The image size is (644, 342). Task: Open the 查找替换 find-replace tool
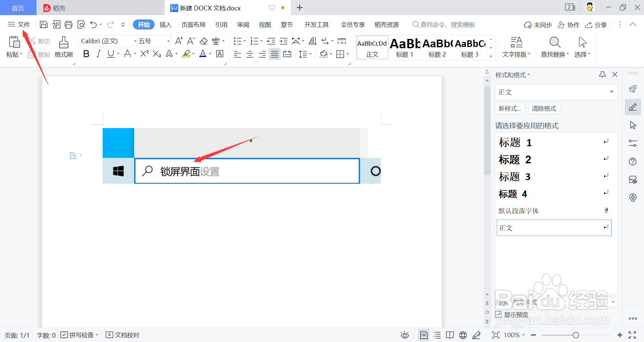(554, 47)
